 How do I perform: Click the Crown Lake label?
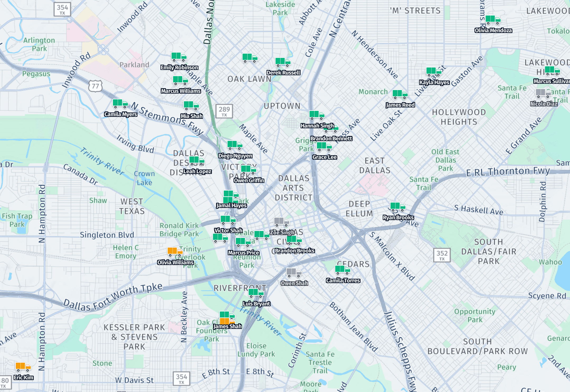click(x=144, y=178)
